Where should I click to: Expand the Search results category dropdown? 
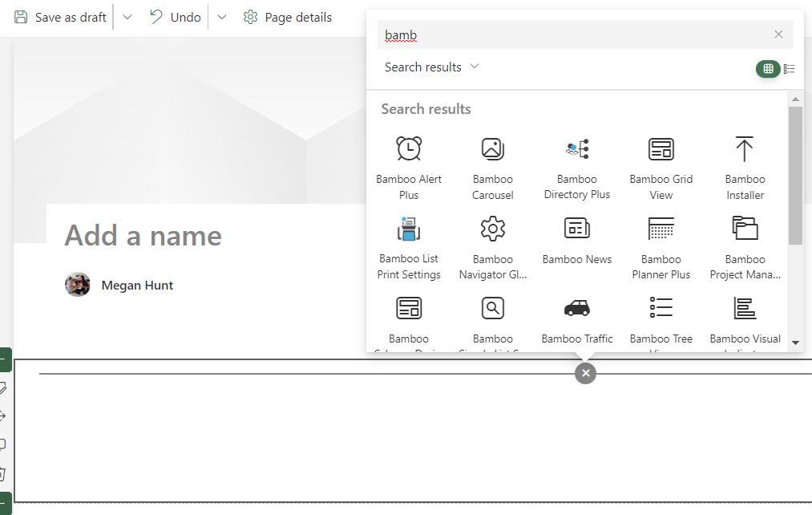(432, 67)
